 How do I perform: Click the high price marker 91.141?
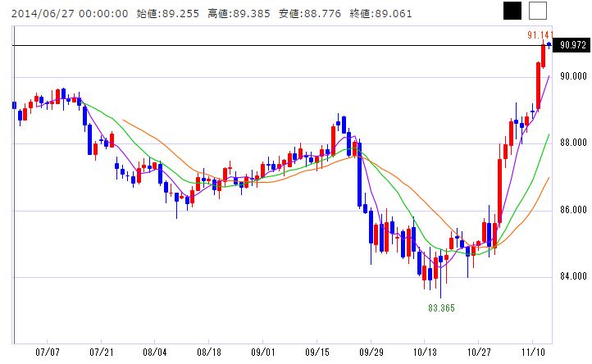[540, 35]
